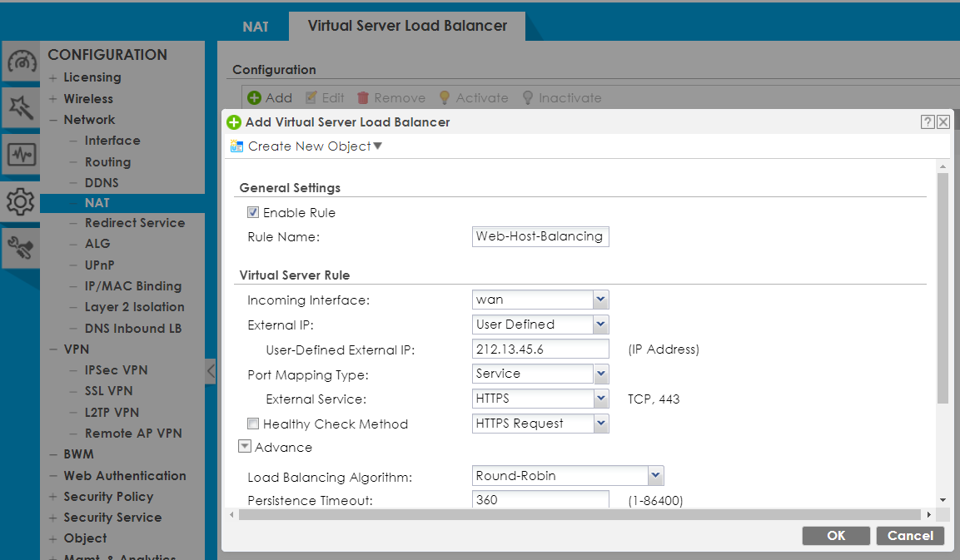Open the Quick Setup wizard sidebar icon
Viewport: 960px width, 560px height.
[21, 107]
